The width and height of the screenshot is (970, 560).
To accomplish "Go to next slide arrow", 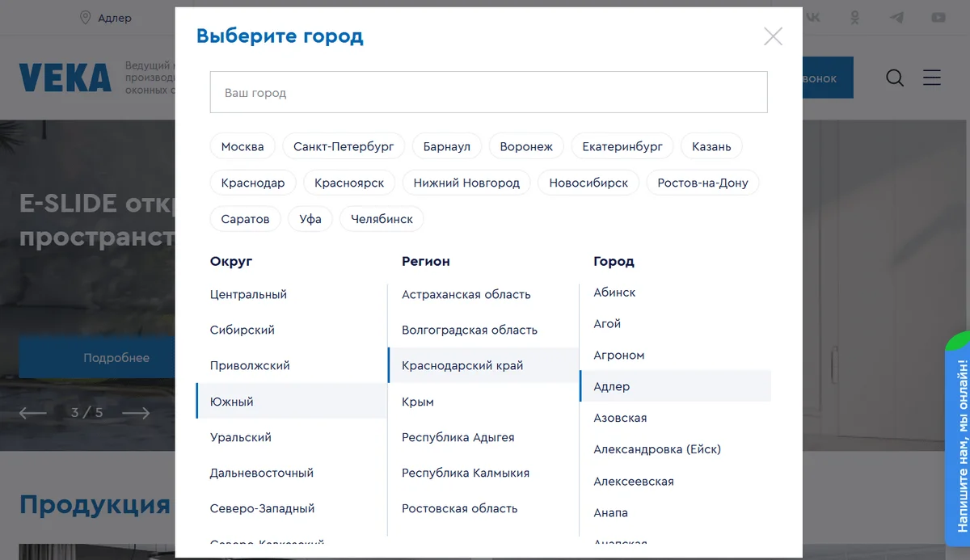I will pyautogui.click(x=136, y=413).
